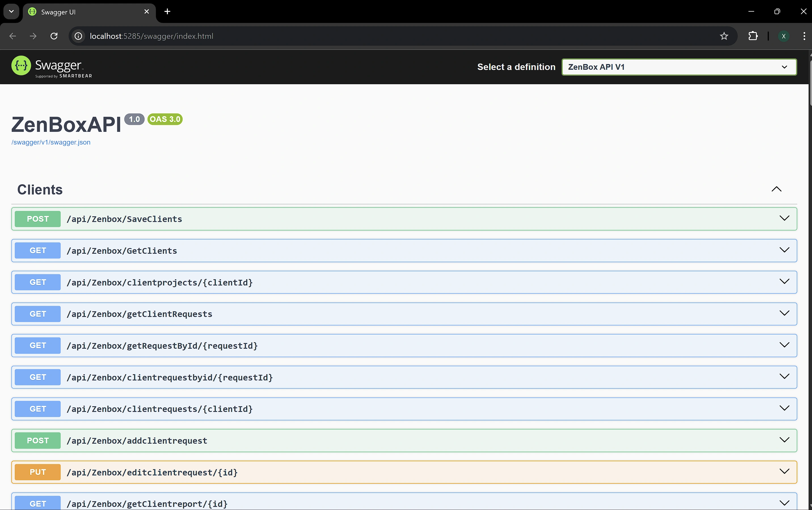
Task: Click the POST badge for SaveClients
Action: pyautogui.click(x=38, y=219)
